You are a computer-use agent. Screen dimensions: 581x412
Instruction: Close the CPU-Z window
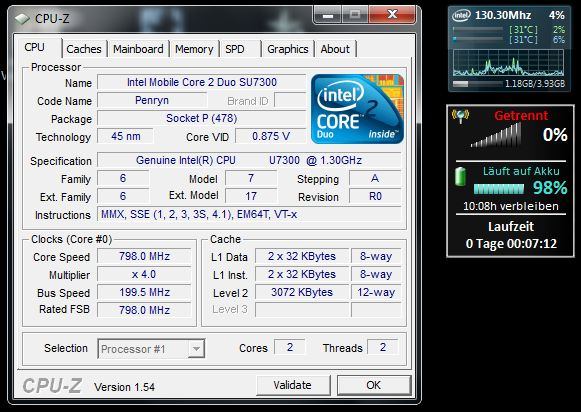392,15
